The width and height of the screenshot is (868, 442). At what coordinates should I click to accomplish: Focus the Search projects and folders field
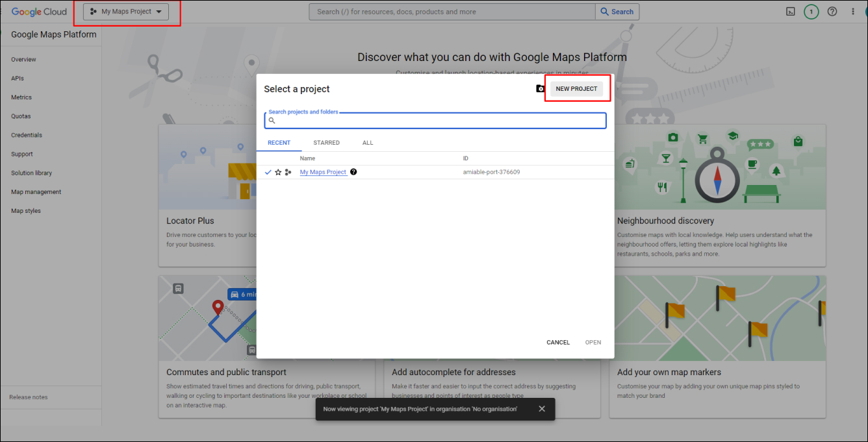click(435, 121)
